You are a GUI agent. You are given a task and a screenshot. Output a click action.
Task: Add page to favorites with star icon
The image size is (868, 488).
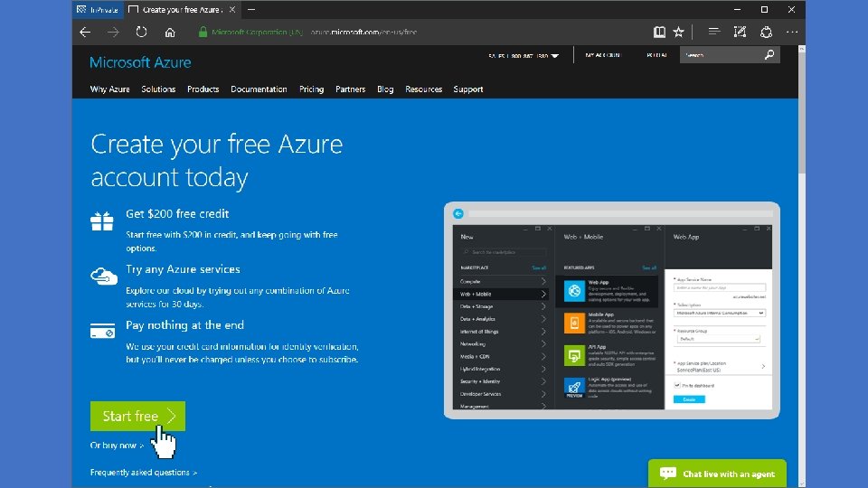coord(679,33)
